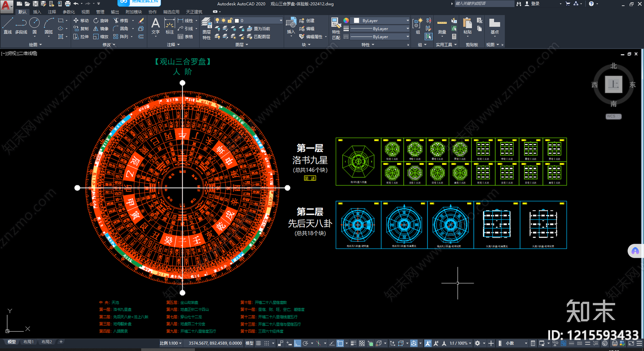Switch to the 布局1 layout tab

click(x=29, y=342)
